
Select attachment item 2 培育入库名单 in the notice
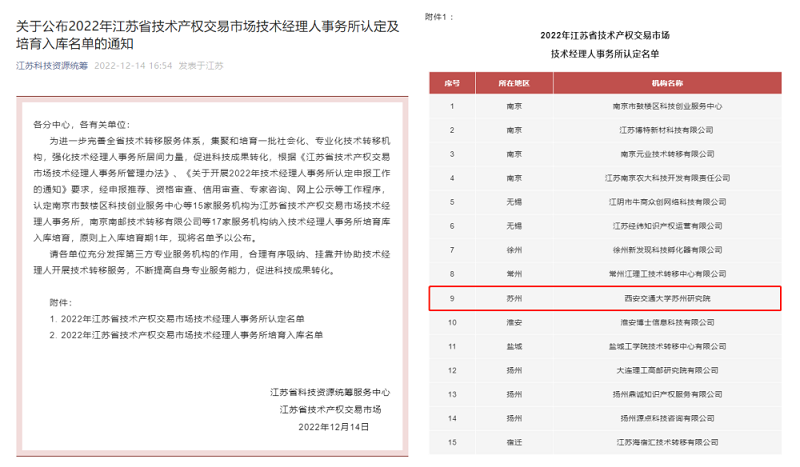click(x=186, y=335)
